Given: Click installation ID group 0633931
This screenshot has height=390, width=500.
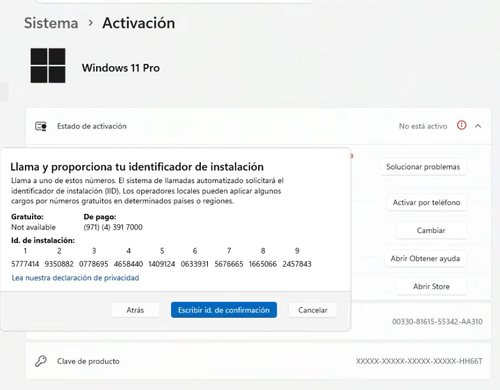Looking at the screenshot, I should [x=195, y=264].
